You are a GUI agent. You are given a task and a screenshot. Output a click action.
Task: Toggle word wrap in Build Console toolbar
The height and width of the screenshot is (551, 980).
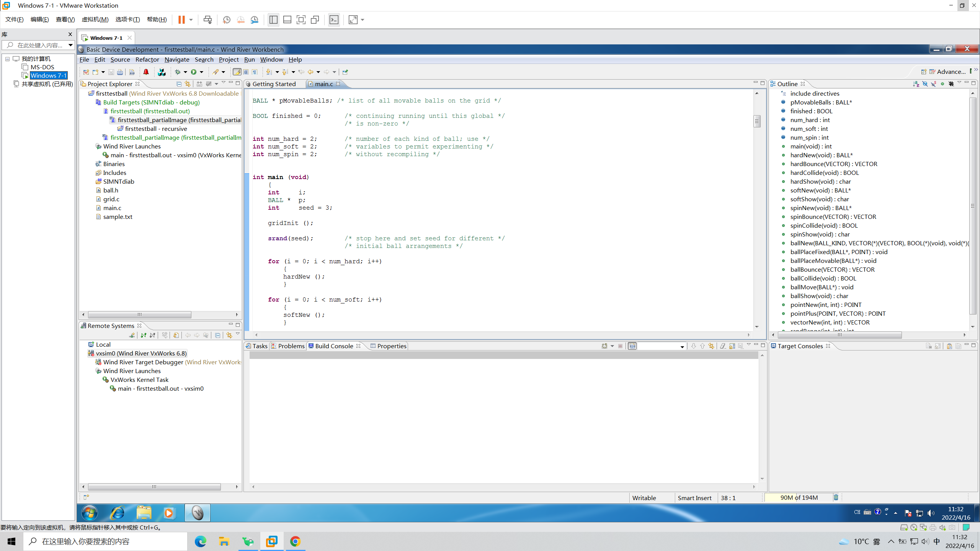pos(632,346)
